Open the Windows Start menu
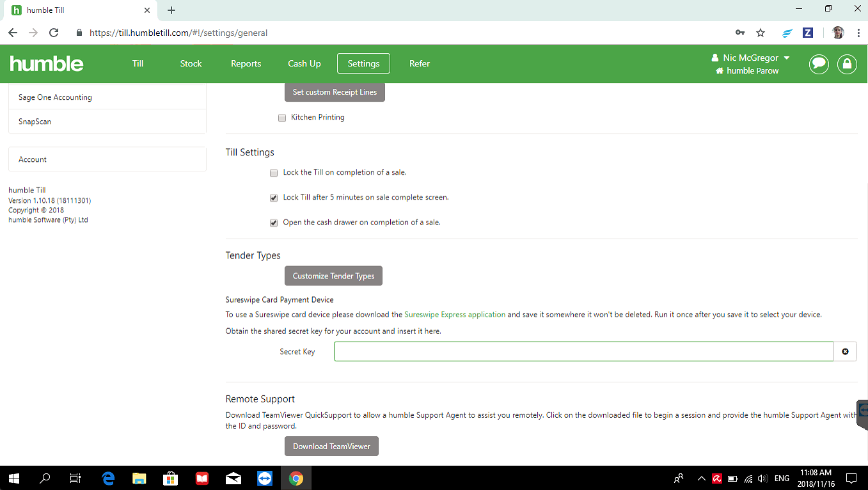 (x=14, y=478)
